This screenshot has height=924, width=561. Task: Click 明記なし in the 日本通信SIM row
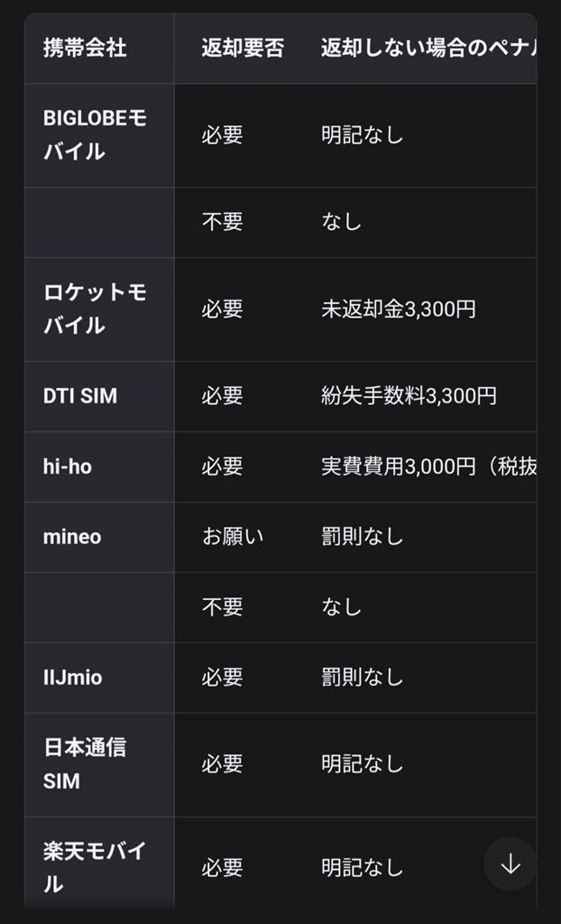click(x=363, y=764)
